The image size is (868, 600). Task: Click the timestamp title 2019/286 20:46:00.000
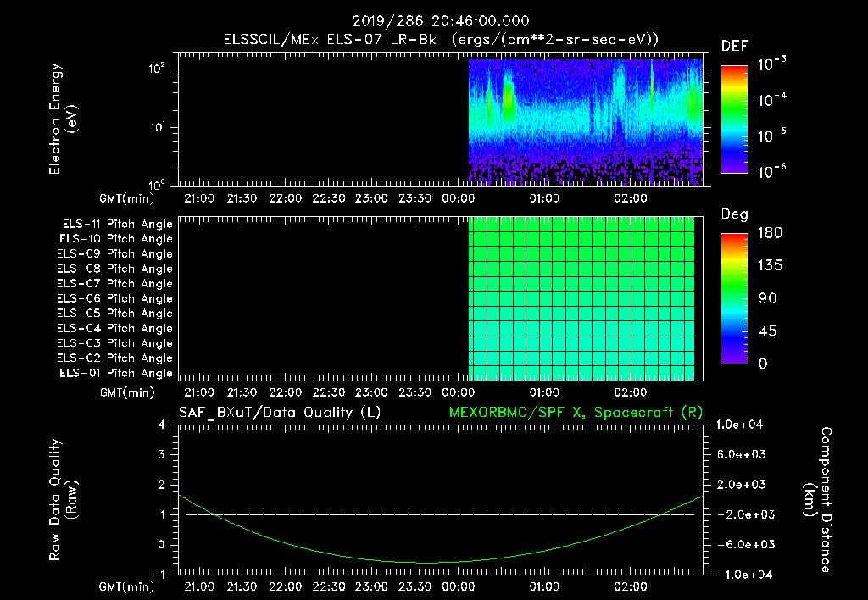point(441,21)
